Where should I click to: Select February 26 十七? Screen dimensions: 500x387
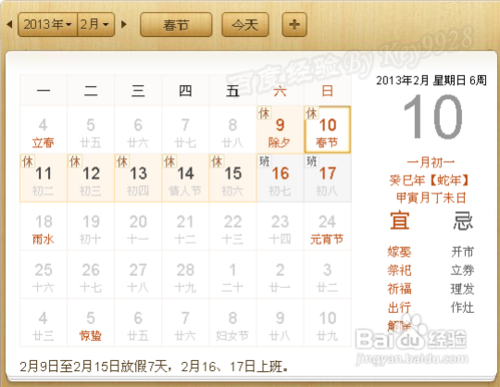click(91, 275)
